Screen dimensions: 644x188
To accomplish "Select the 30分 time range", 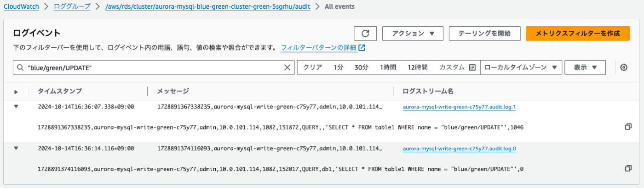I will (361, 67).
